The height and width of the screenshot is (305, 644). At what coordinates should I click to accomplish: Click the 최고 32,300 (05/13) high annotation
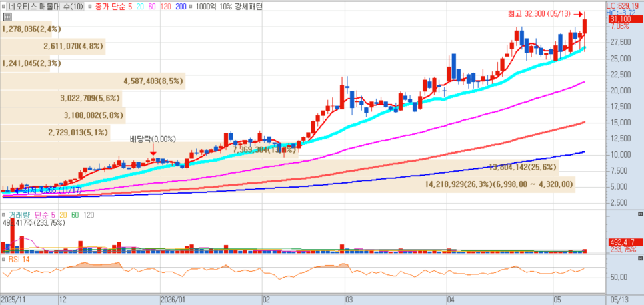pyautogui.click(x=539, y=14)
